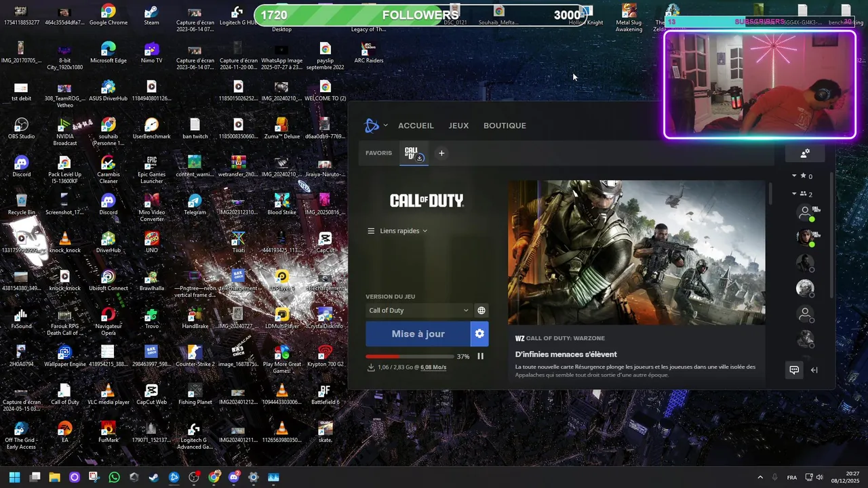Screen dimensions: 868x488
Task: Open Discord from the taskbar
Action: [x=234, y=477]
